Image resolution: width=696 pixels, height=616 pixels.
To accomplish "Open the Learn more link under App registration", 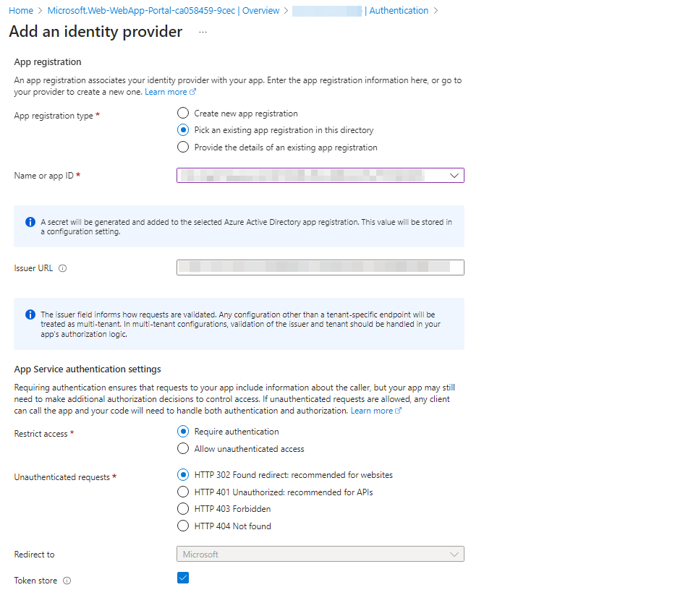I will pyautogui.click(x=166, y=91).
